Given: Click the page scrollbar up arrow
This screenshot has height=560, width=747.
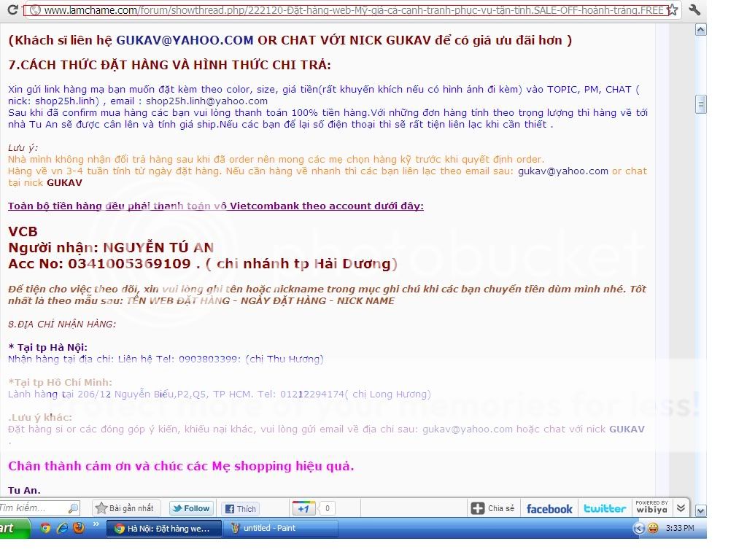Looking at the screenshot, I should [x=701, y=30].
